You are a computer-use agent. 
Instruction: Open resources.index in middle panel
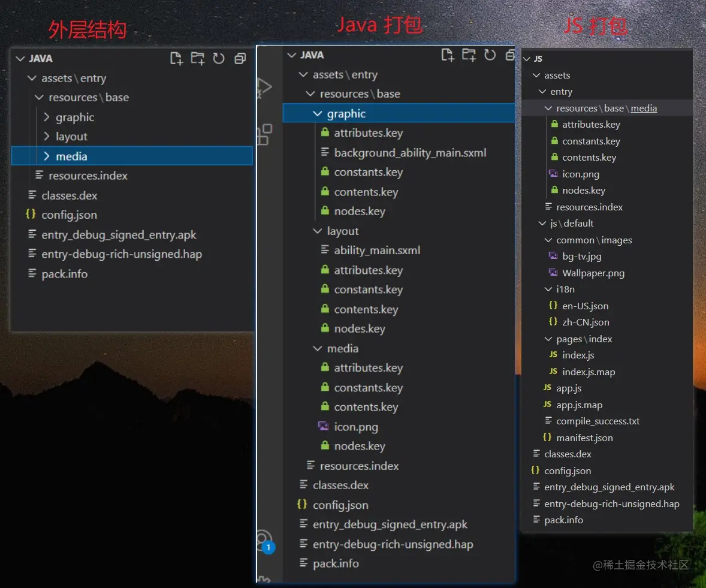(360, 466)
